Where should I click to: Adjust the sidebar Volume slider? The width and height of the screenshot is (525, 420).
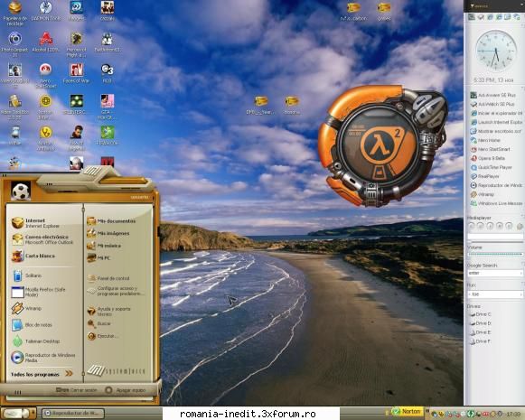(495, 255)
